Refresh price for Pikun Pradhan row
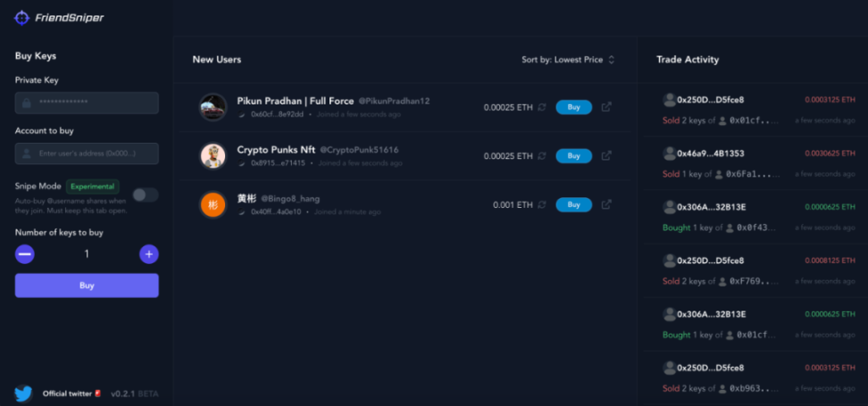 [542, 107]
